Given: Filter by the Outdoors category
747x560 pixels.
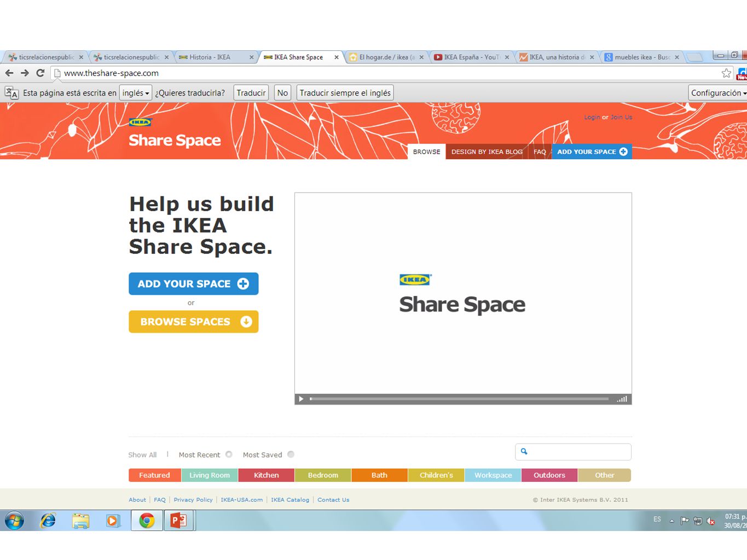Looking at the screenshot, I should tap(549, 475).
